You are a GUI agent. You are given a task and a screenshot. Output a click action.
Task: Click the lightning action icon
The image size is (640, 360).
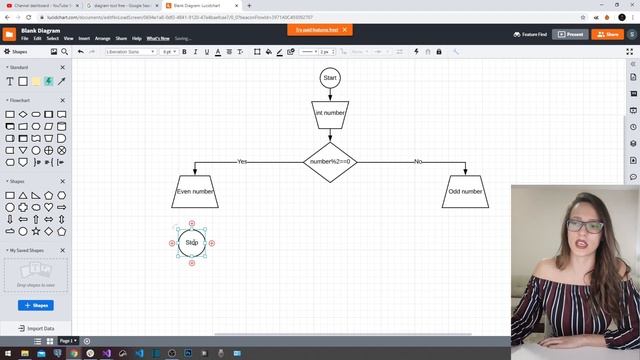point(416,51)
